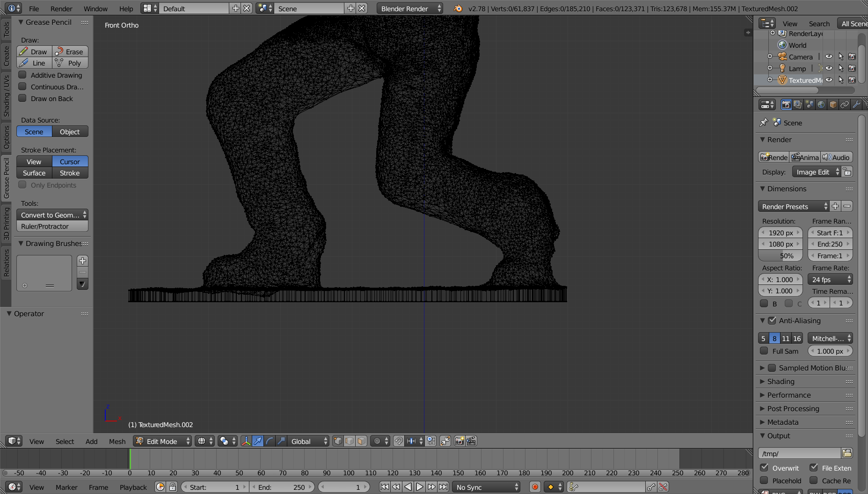The height and width of the screenshot is (494, 868).
Task: Select the Erase grease pencil tool
Action: point(70,51)
